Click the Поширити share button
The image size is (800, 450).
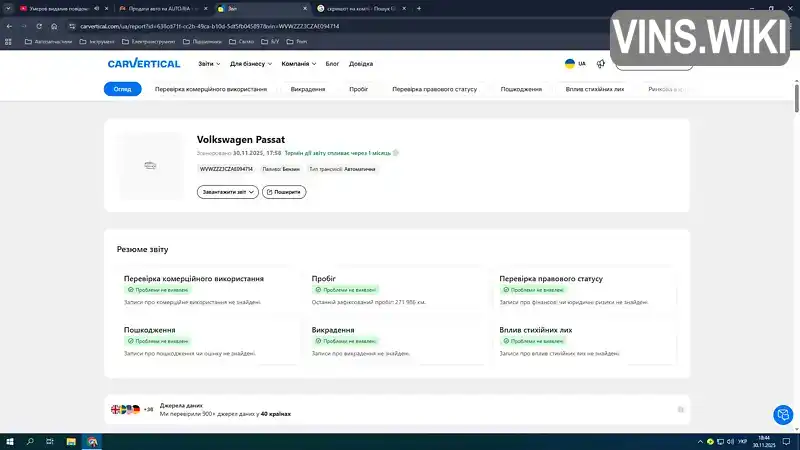click(x=284, y=192)
